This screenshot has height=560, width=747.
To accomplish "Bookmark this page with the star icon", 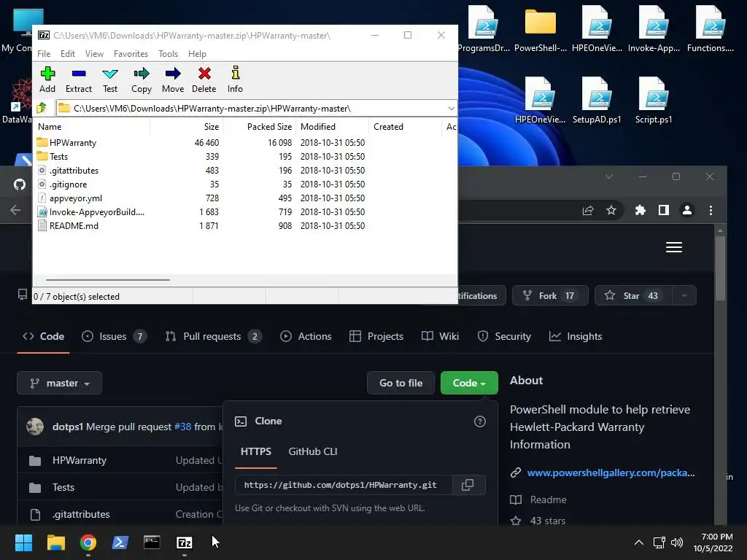I will (x=611, y=210).
